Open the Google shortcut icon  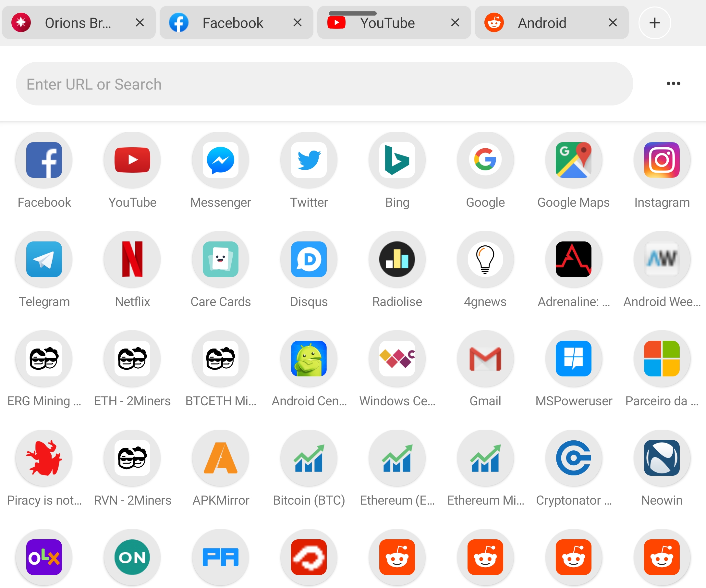click(485, 160)
